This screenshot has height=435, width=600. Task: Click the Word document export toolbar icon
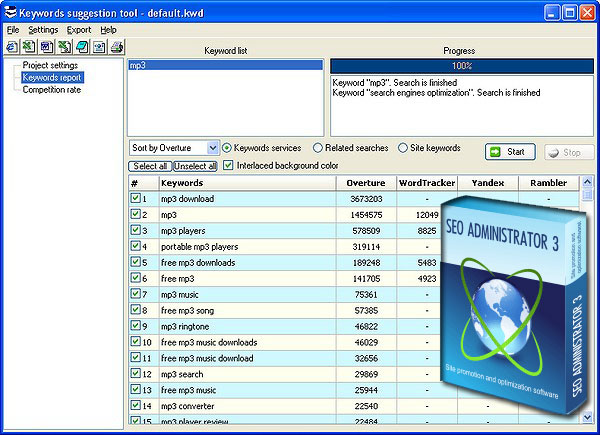coord(47,47)
